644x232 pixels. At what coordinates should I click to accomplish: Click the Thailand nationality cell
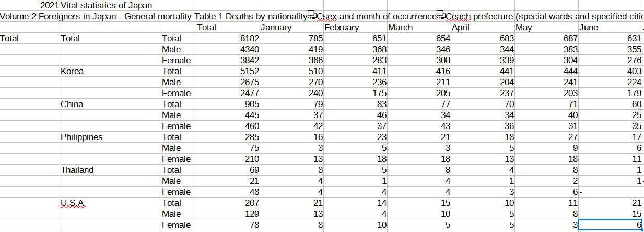[110, 170]
